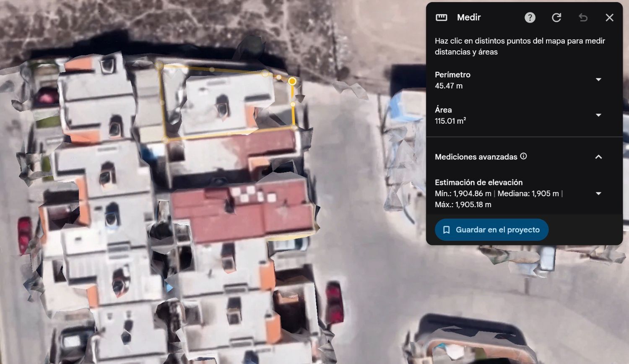Screen dimensions: 629x364
Task: Click the Área label
Action: [443, 110]
